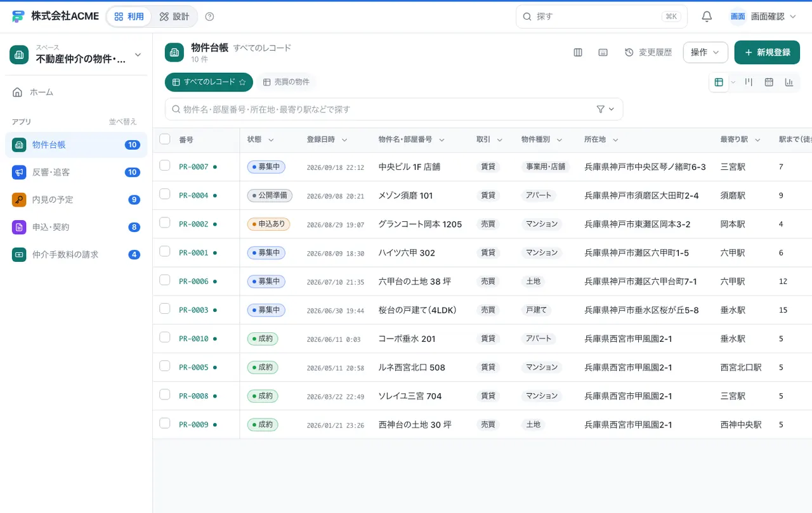Image resolution: width=812 pixels, height=513 pixels.
Task: Switch to chart view icon
Action: (789, 82)
